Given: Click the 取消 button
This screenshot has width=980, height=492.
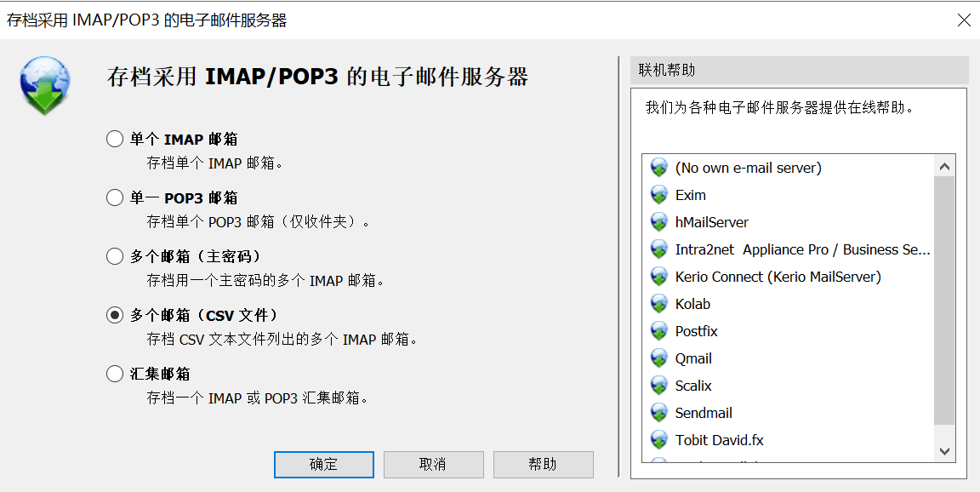Looking at the screenshot, I should click(x=433, y=465).
